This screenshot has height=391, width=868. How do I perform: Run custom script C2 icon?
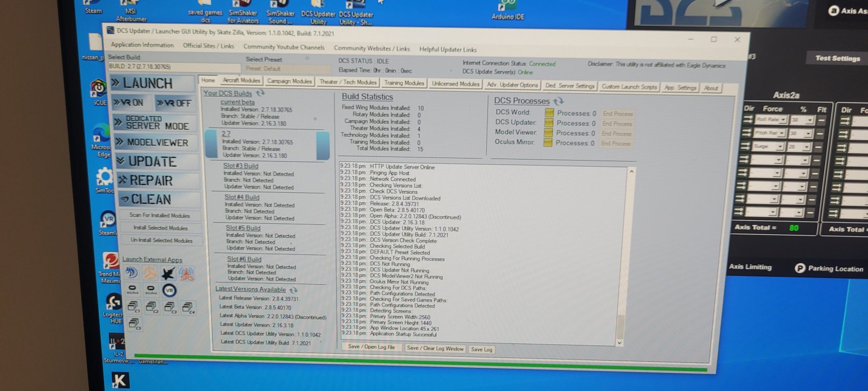coord(152,308)
